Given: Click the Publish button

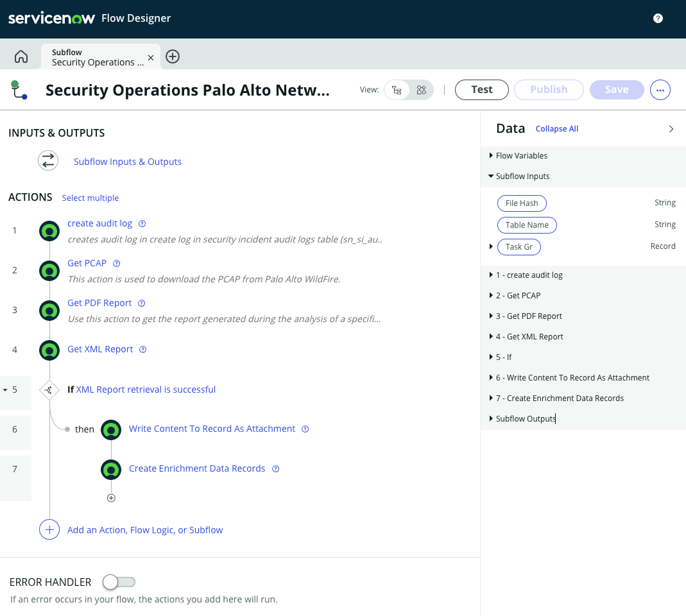Looking at the screenshot, I should click(549, 90).
